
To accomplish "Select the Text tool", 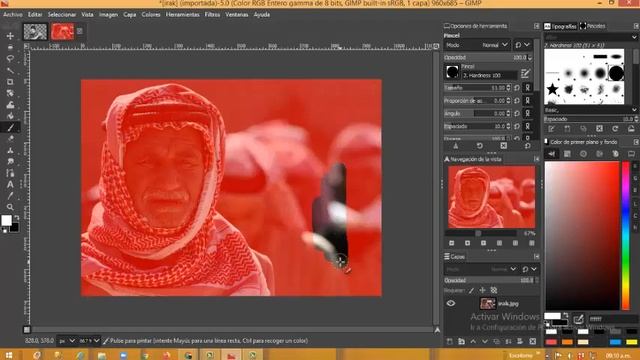I will (x=10, y=184).
